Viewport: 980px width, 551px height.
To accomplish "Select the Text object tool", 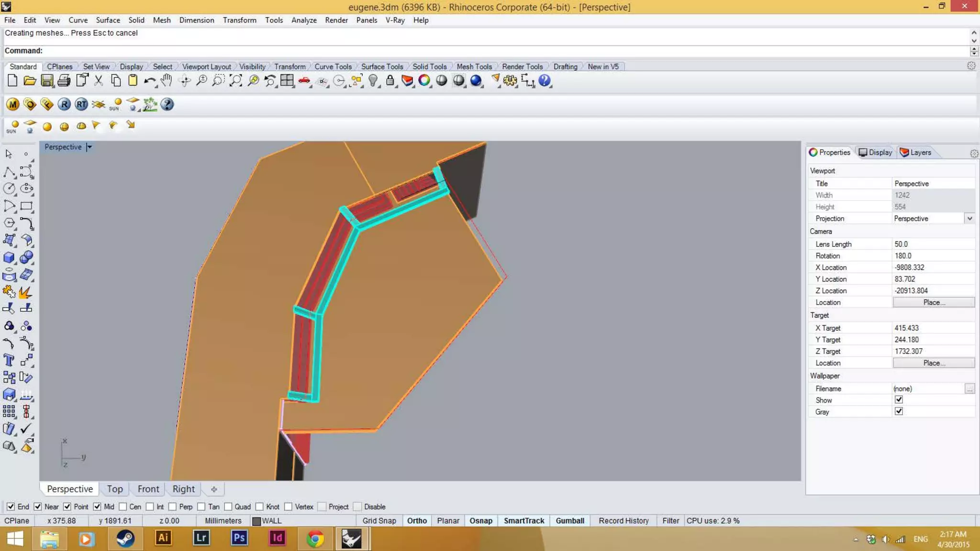I will tap(9, 360).
